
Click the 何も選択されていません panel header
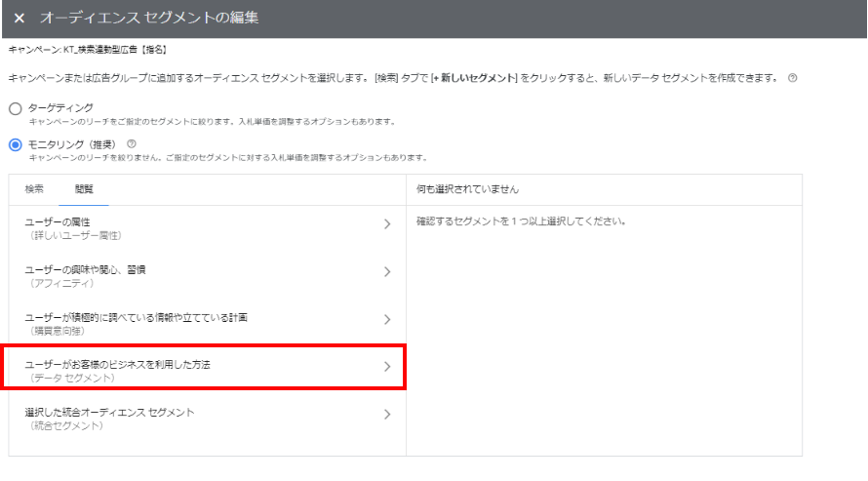[466, 189]
